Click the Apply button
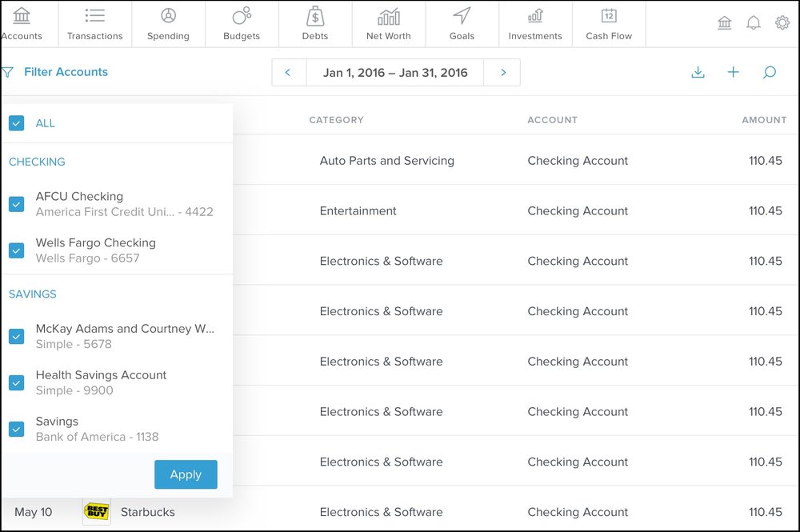Screen dimensions: 800x532 click(186, 474)
